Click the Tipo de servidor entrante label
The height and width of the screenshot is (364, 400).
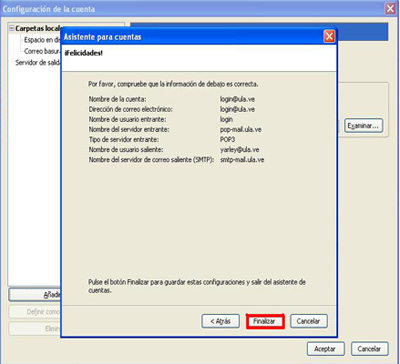pyautogui.click(x=124, y=140)
